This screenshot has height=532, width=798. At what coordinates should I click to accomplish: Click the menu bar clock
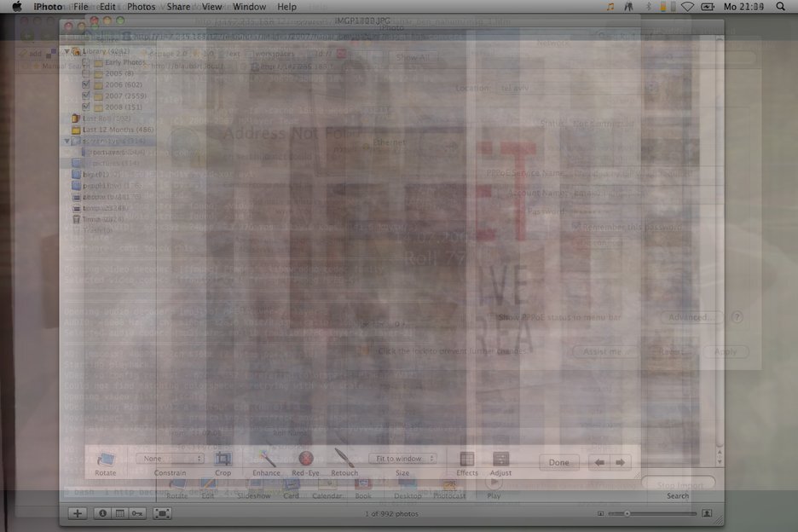click(743, 7)
